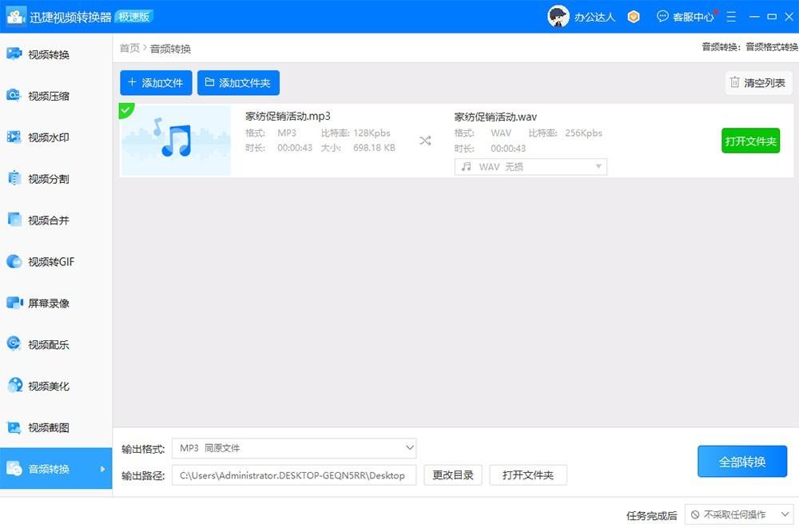The height and width of the screenshot is (532, 799).
Task: Click the 音频转换 breadcrumb text
Action: pyautogui.click(x=170, y=49)
